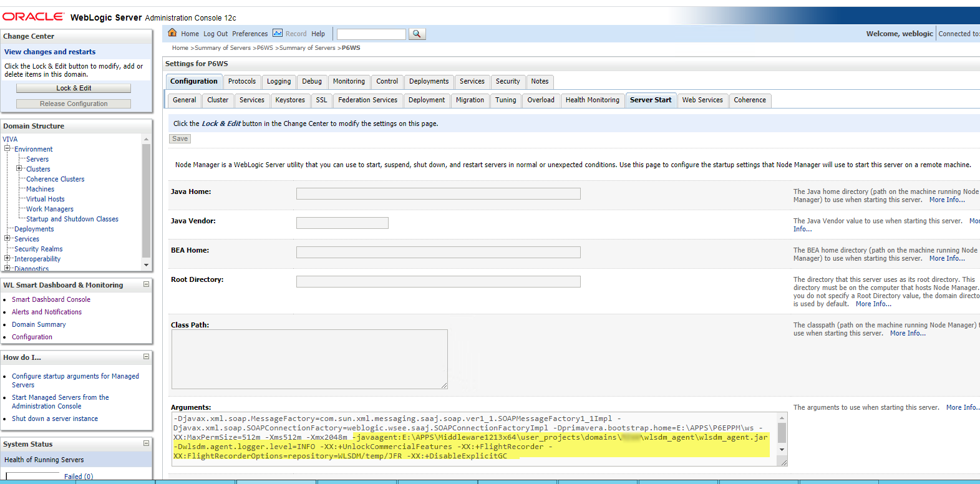Collapse the System Status panel
Viewport: 980px width, 484px height.
click(146, 443)
